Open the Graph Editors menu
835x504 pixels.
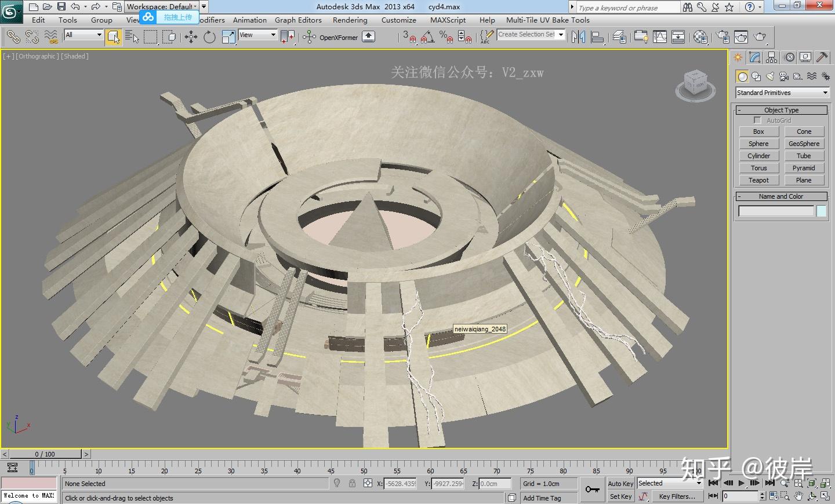point(298,20)
